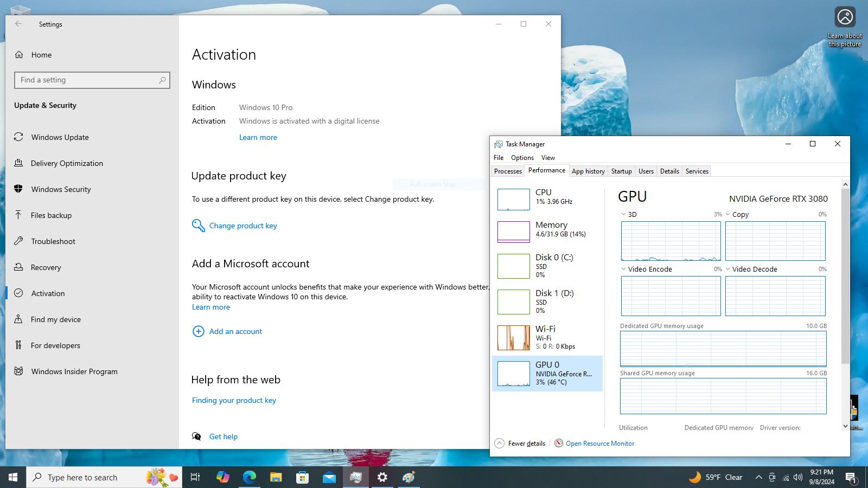
Task: Click the Add an account link
Action: pos(235,331)
